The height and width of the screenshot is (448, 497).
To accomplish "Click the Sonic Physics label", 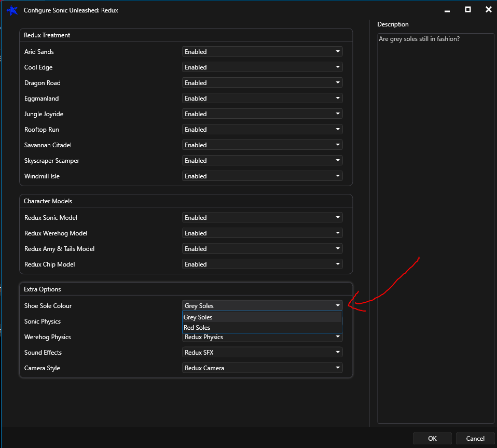I will [x=43, y=321].
